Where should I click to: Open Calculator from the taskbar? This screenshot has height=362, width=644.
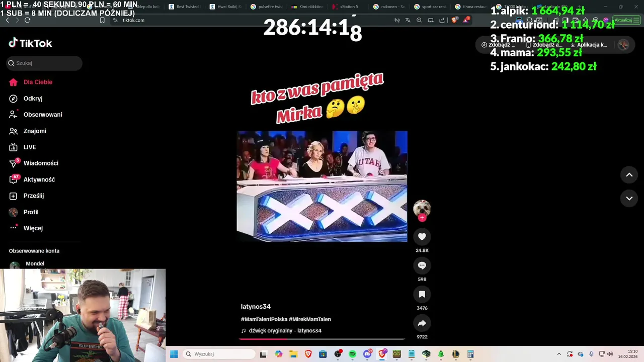[x=470, y=354]
